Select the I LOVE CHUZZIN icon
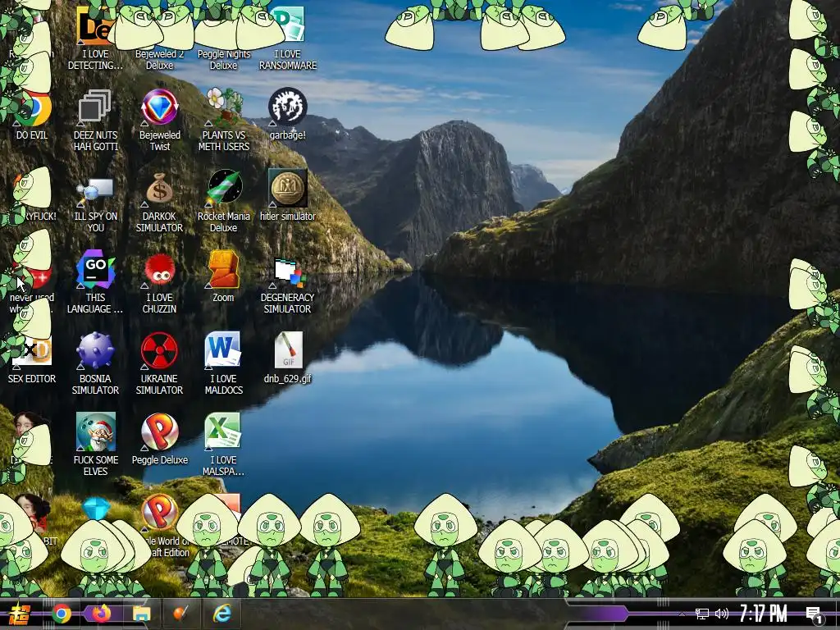Screen dimensions: 840x630 [x=160, y=283]
